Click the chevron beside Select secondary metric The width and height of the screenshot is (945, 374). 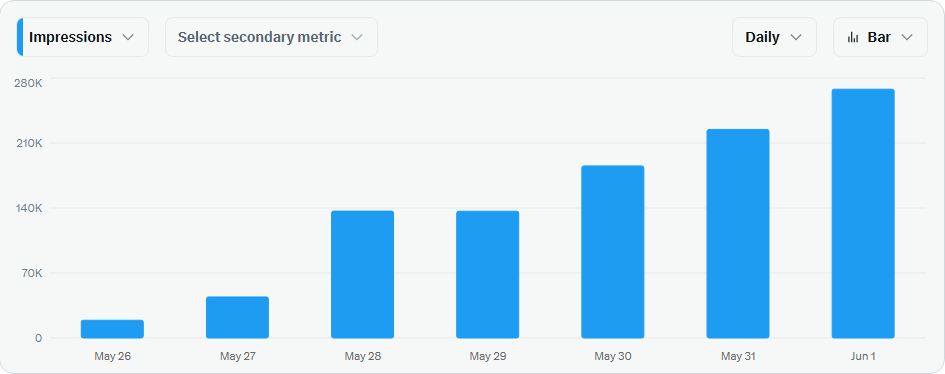point(357,37)
